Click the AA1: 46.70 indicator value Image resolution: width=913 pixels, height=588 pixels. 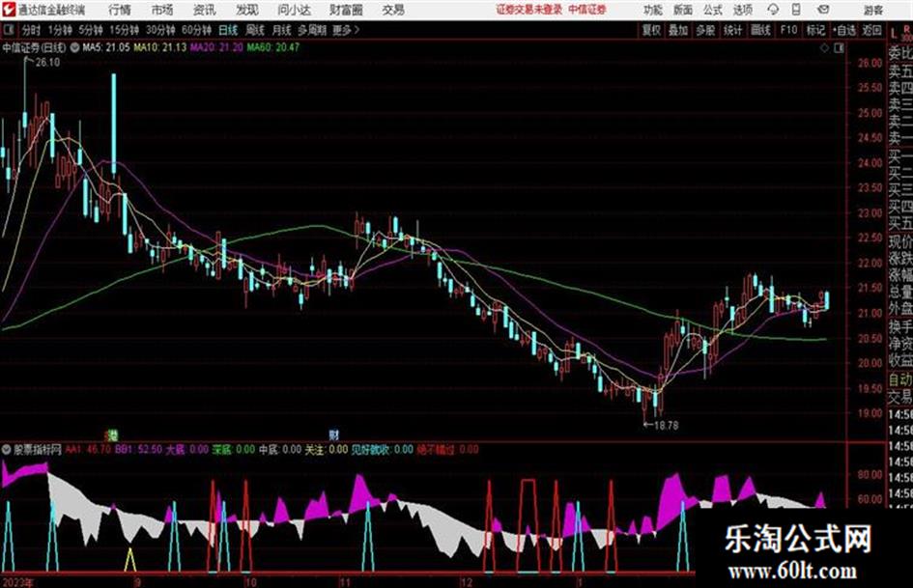point(88,449)
